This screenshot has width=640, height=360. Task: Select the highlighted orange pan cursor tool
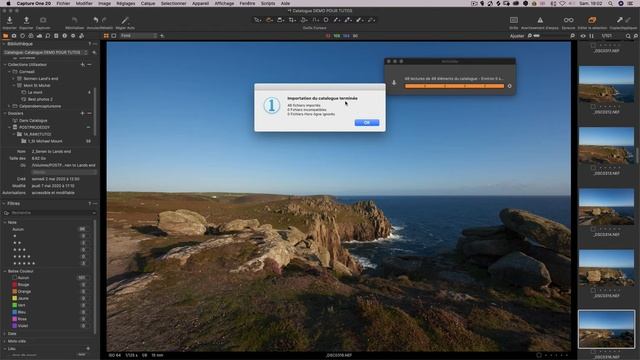point(269,20)
